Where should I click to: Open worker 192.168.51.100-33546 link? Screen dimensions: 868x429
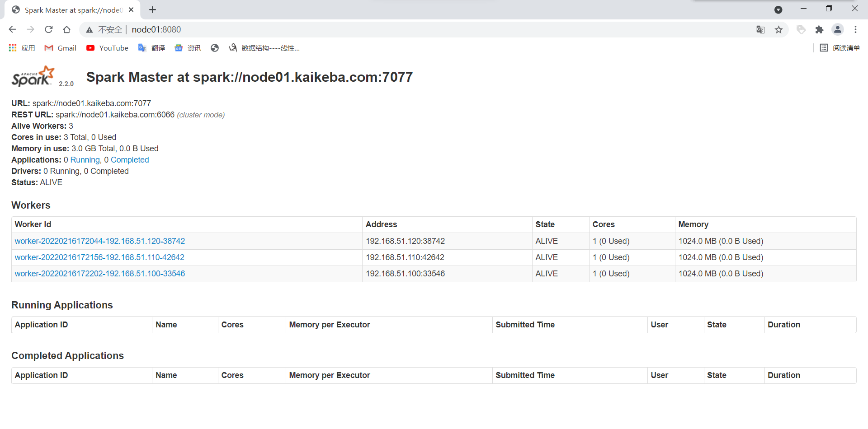point(100,274)
